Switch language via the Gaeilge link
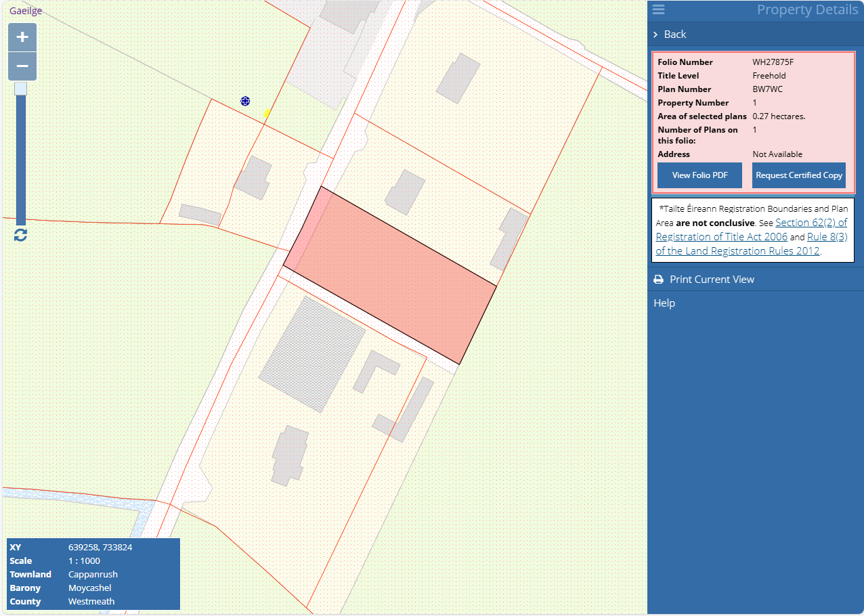Image resolution: width=864 pixels, height=616 pixels. point(26,11)
